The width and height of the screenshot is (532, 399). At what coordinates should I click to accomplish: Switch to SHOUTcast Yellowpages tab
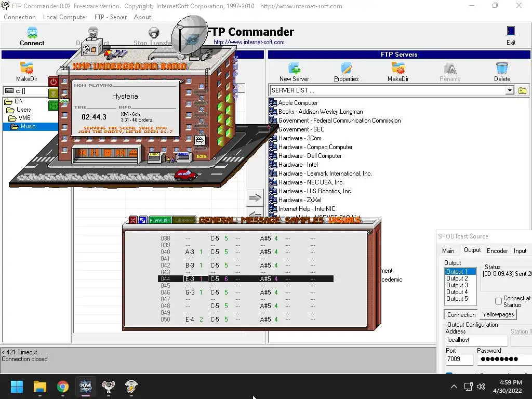498,314
